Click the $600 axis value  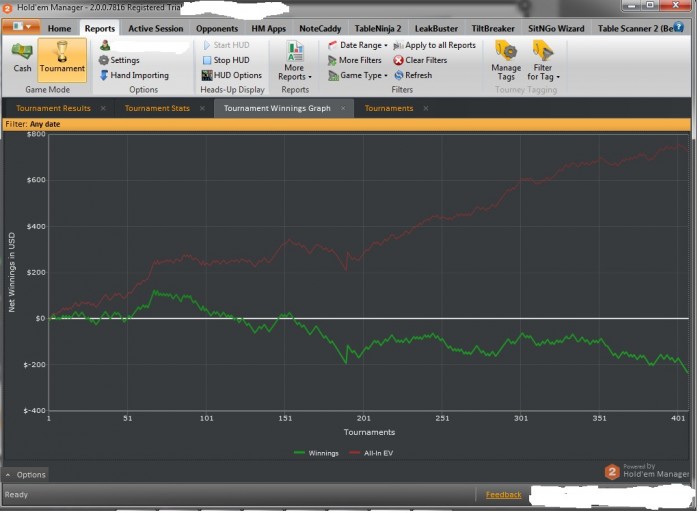pyautogui.click(x=36, y=180)
